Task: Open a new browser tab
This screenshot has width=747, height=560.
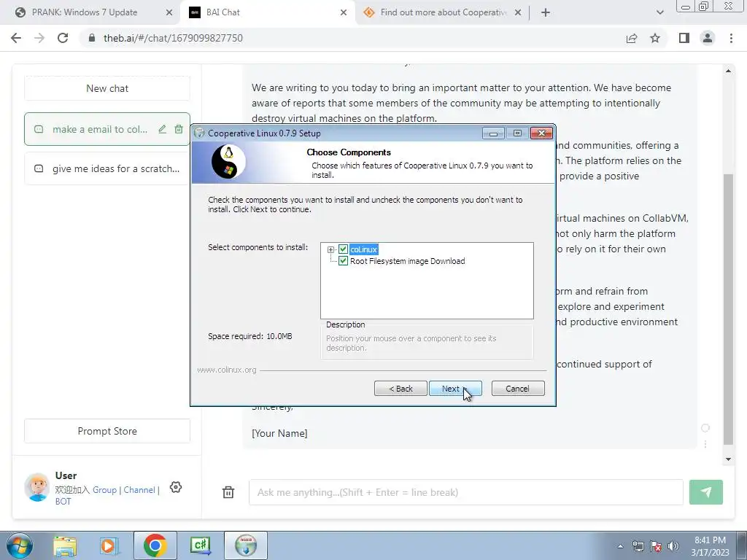Action: tap(546, 13)
